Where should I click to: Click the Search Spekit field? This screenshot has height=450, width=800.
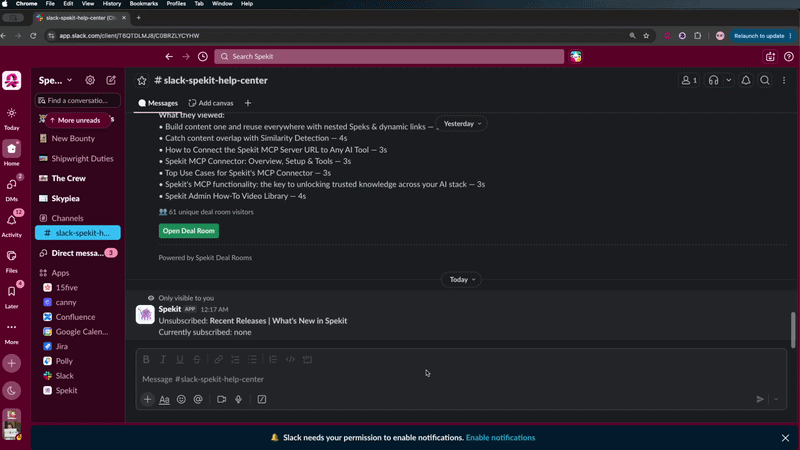389,56
